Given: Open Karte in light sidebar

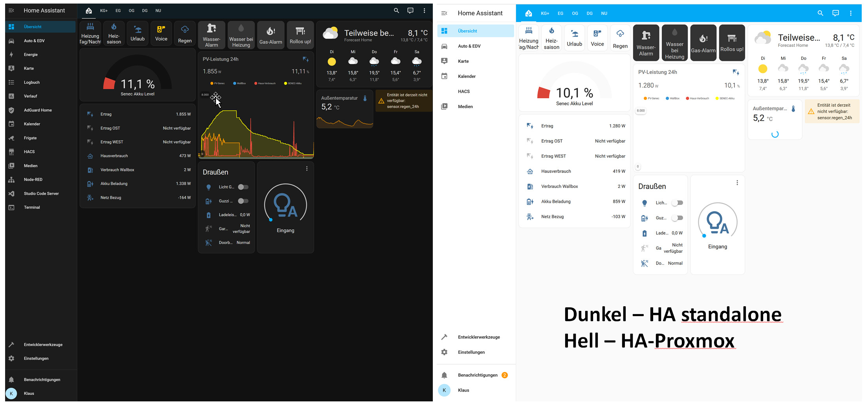Looking at the screenshot, I should (476, 61).
